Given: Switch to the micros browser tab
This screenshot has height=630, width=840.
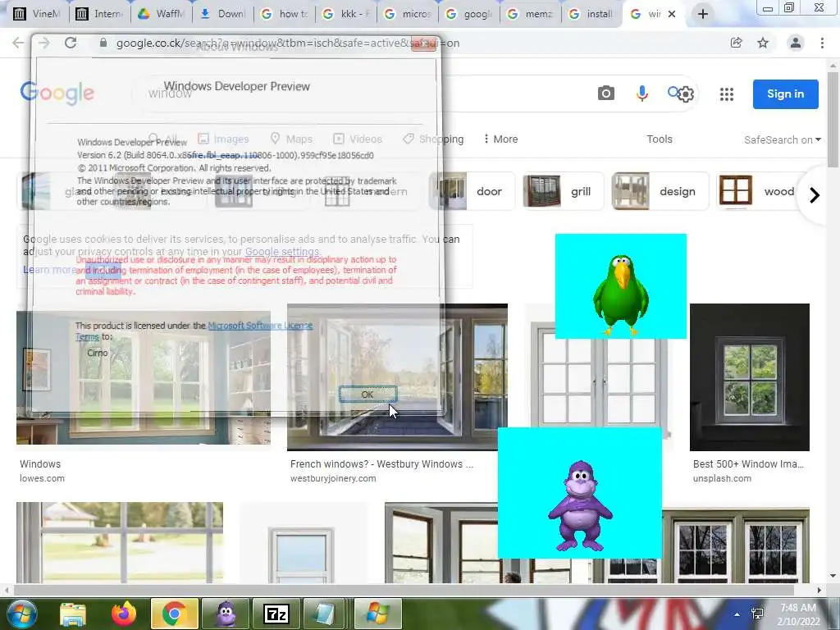Looking at the screenshot, I should pyautogui.click(x=407, y=14).
